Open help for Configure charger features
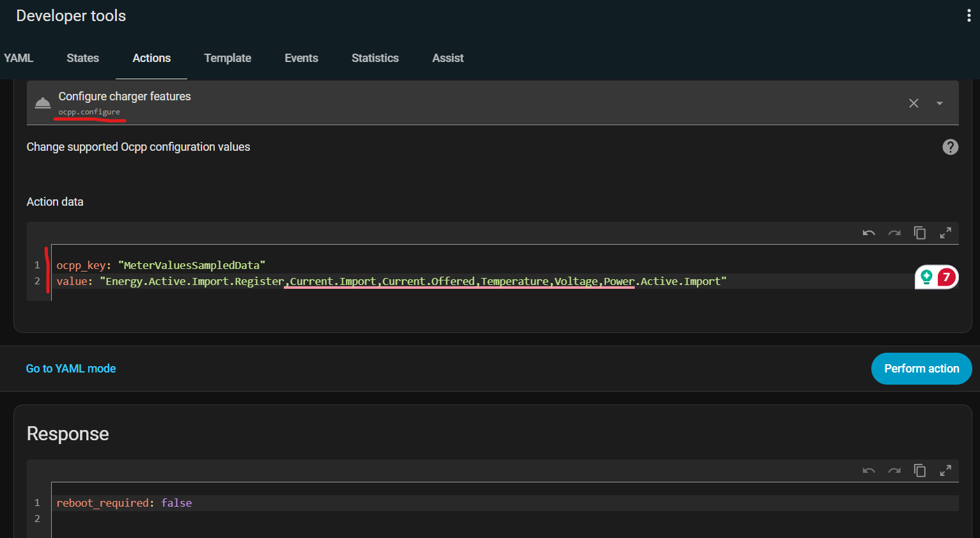This screenshot has width=980, height=538. [950, 147]
